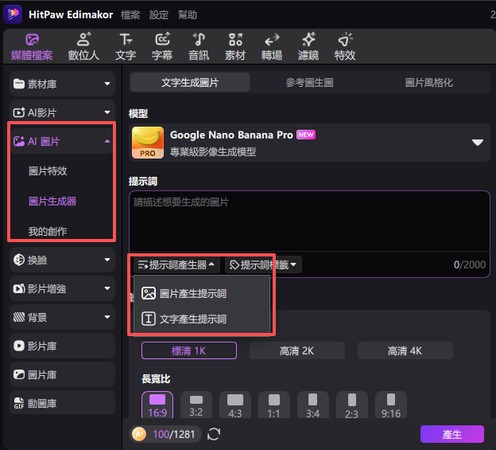
Task: Open 圖片特效 image effects
Action: pyautogui.click(x=48, y=171)
